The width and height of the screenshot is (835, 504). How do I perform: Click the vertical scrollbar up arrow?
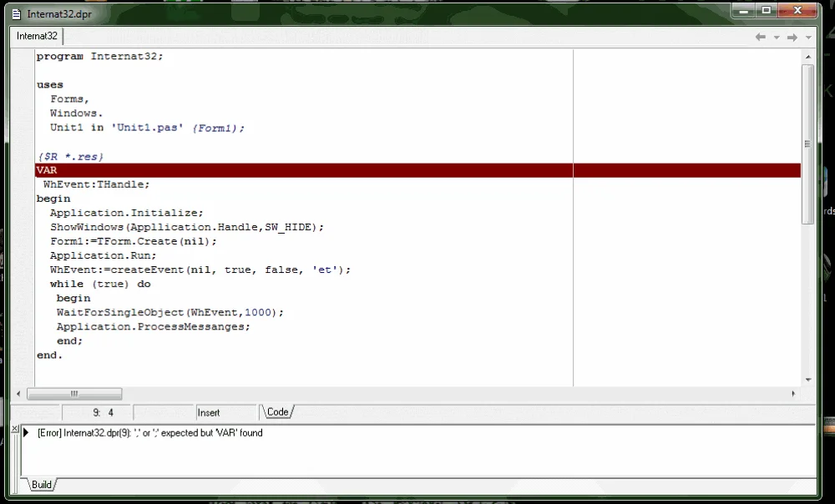pyautogui.click(x=807, y=57)
